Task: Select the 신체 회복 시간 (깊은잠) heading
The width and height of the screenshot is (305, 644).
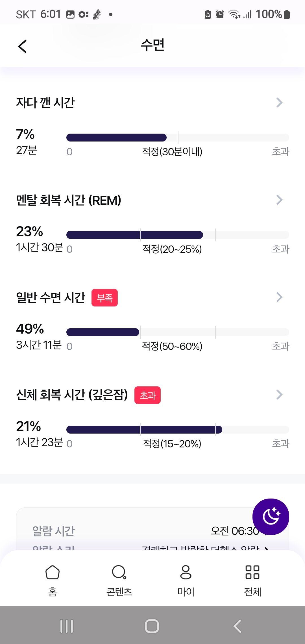Action: pos(72,395)
